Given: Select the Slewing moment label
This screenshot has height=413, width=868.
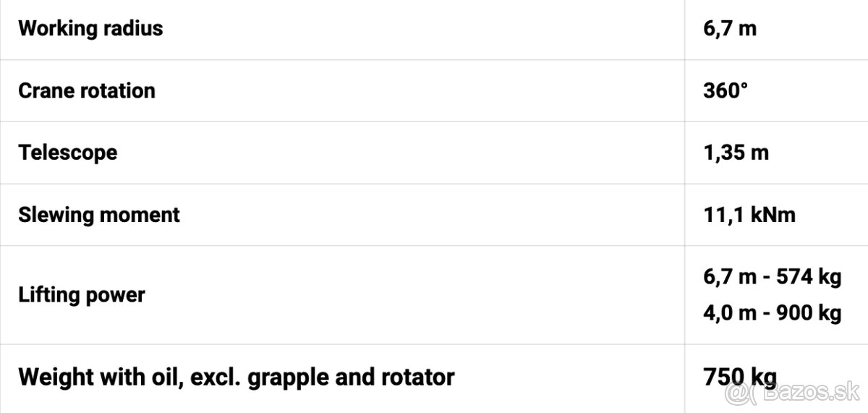Looking at the screenshot, I should coord(99,215).
